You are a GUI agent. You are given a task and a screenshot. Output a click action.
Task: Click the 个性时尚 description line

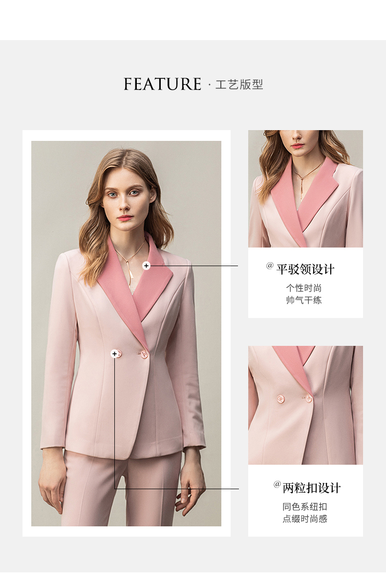pyautogui.click(x=304, y=288)
